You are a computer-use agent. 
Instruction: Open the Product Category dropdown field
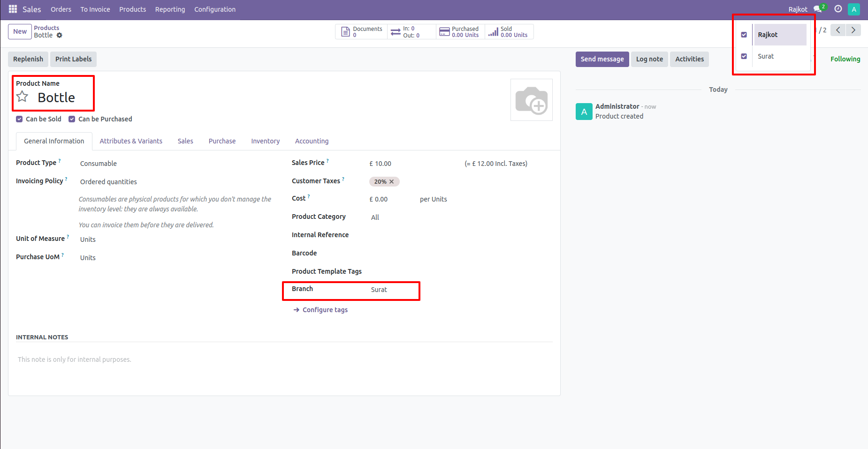point(460,217)
